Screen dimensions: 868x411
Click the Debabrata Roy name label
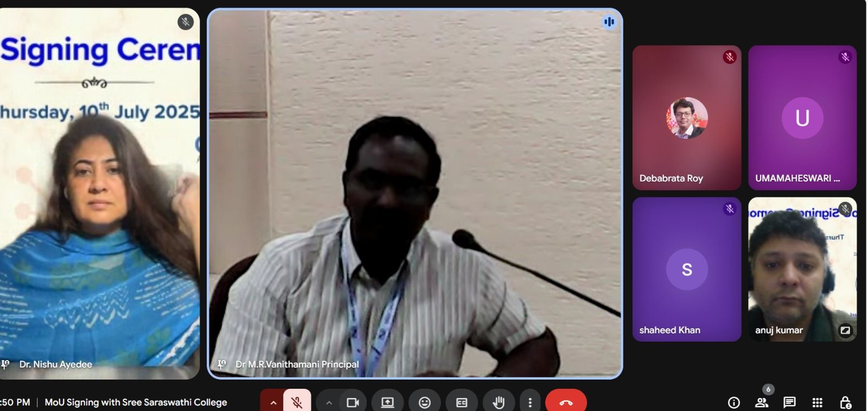tap(671, 178)
